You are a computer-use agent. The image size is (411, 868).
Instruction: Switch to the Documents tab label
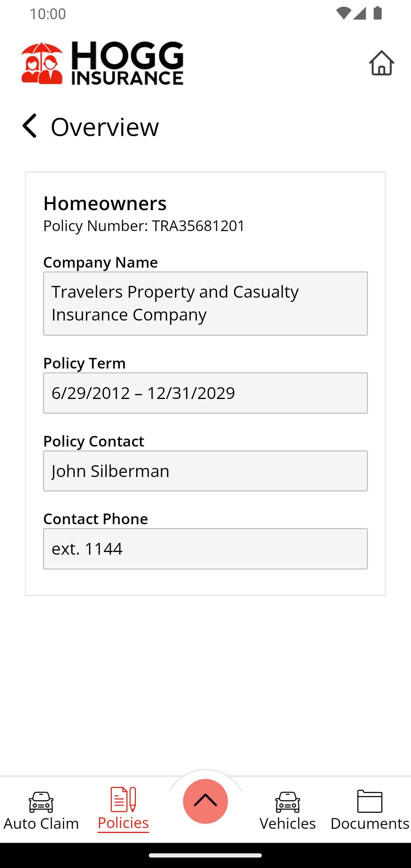point(370,823)
